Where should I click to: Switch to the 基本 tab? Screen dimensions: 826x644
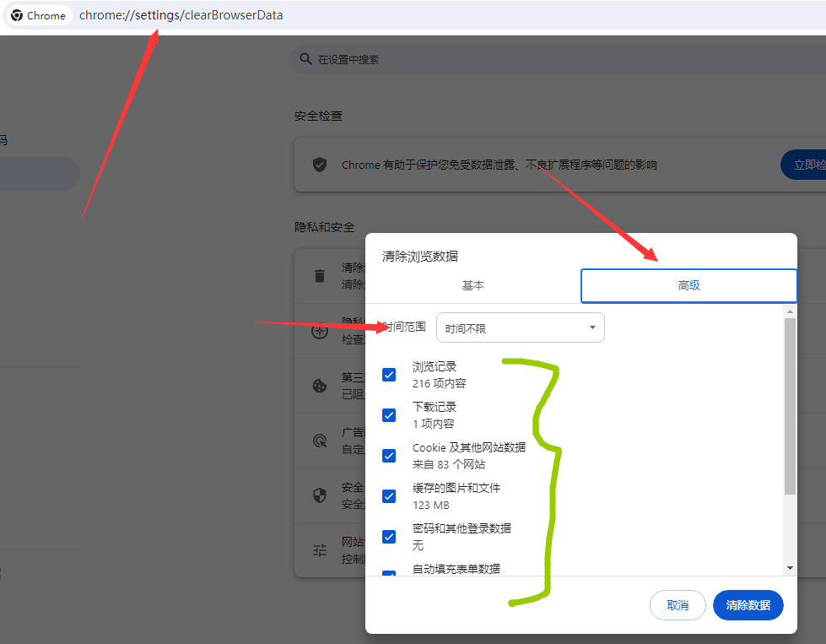coord(473,285)
